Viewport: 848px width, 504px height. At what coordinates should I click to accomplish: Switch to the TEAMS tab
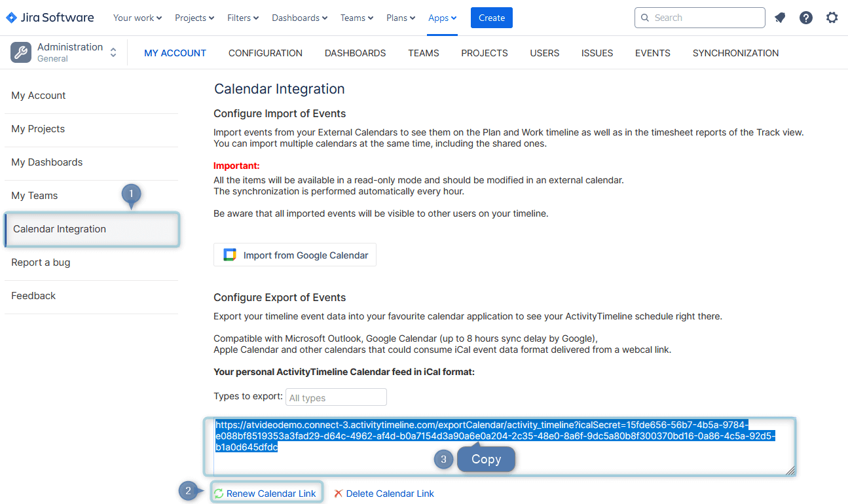click(x=424, y=53)
